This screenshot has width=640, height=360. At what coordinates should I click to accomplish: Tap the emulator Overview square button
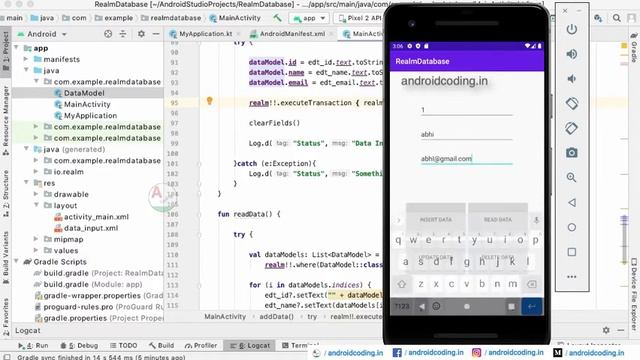(x=571, y=252)
